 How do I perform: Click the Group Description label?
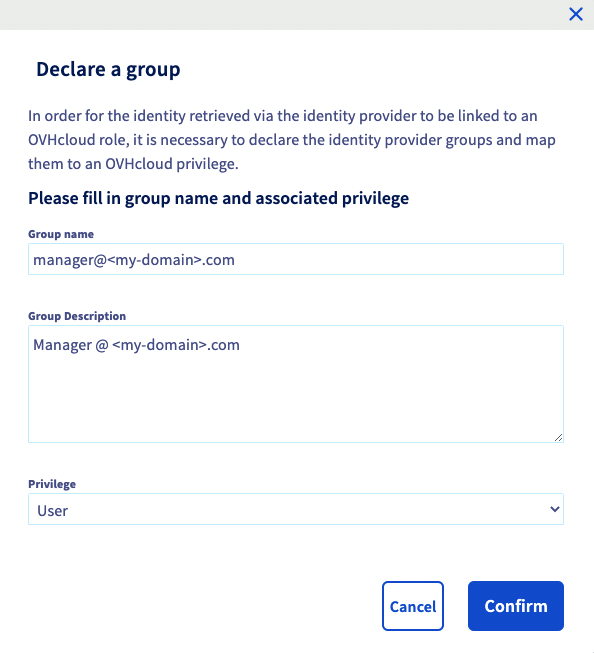point(77,316)
